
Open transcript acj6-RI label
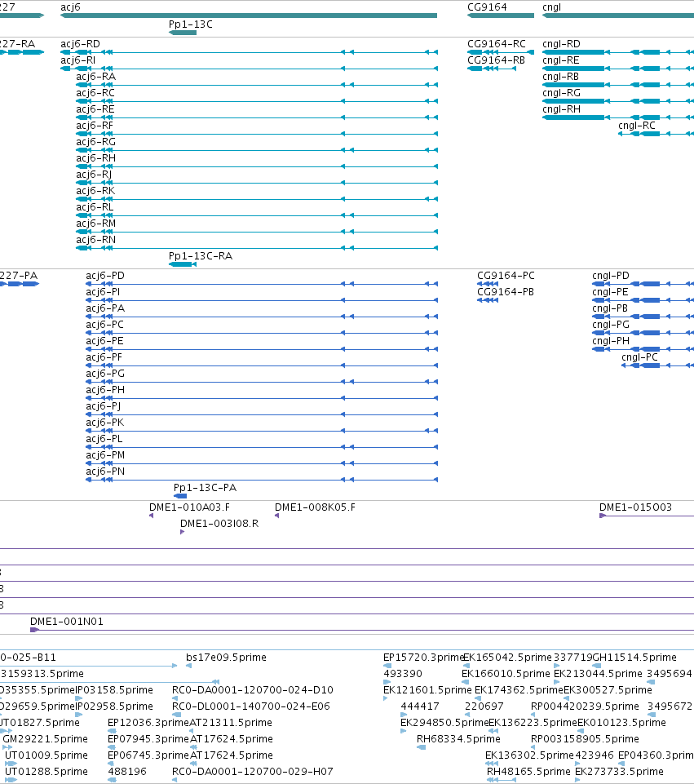pos(78,60)
